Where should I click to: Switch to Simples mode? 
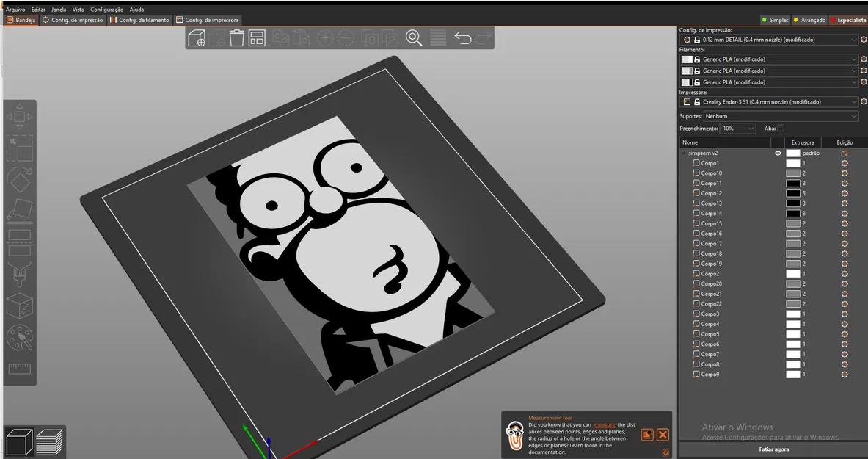[774, 20]
